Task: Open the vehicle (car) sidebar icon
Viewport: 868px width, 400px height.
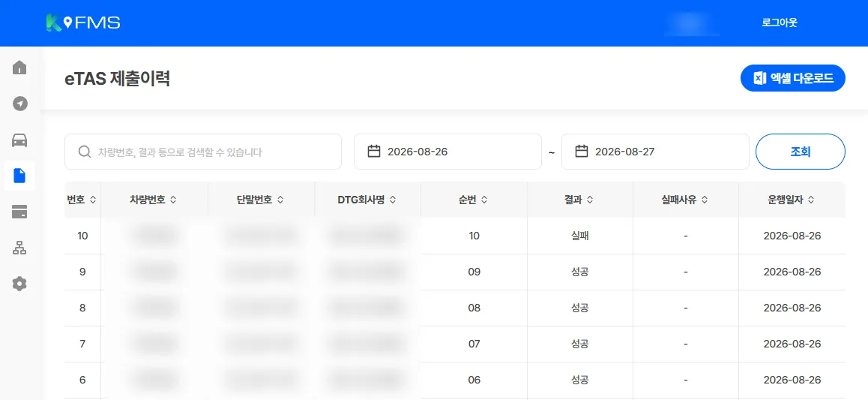Action: [19, 140]
